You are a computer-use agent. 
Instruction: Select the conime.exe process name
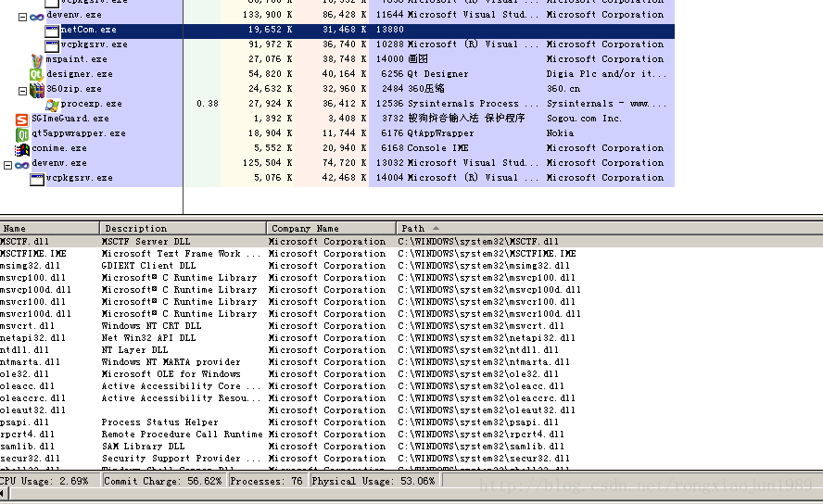coord(59,148)
